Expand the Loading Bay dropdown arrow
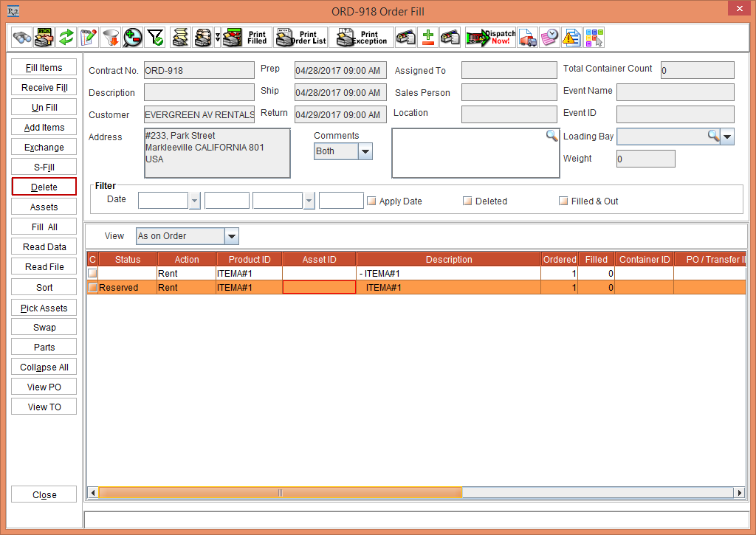Viewport: 756px width, 535px height. point(727,137)
